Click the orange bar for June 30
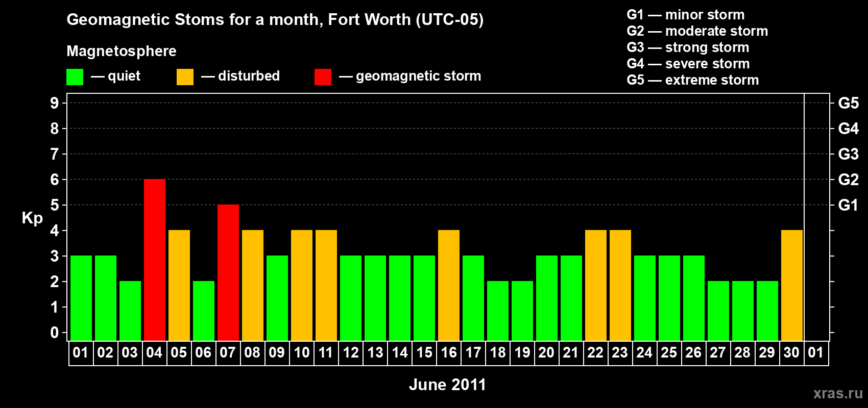Viewport: 868px width, 408px height. [792, 285]
